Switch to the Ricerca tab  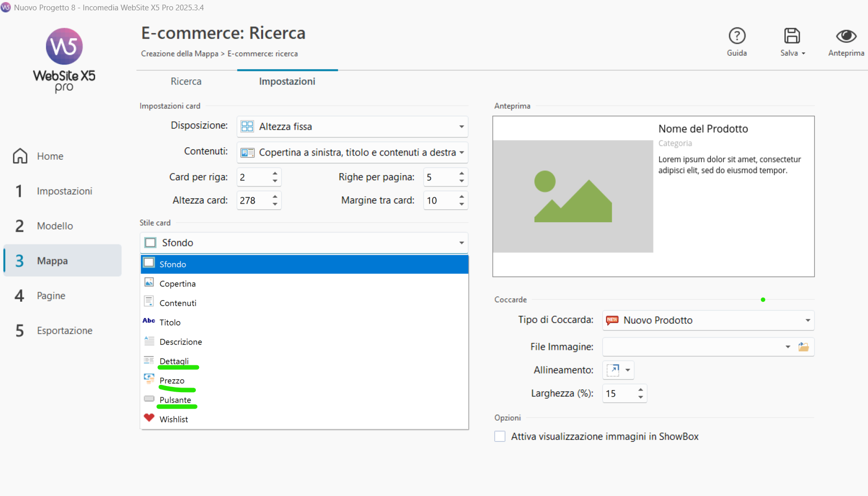tap(186, 82)
